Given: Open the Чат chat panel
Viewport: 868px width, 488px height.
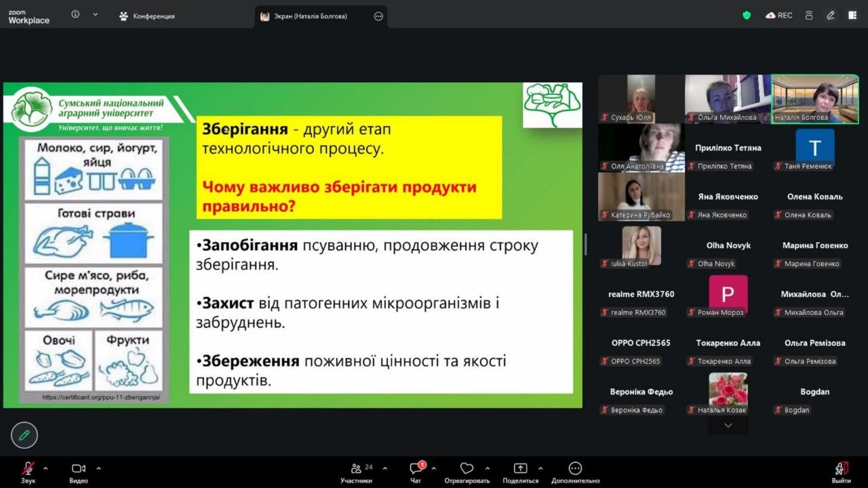Looking at the screenshot, I should (416, 468).
